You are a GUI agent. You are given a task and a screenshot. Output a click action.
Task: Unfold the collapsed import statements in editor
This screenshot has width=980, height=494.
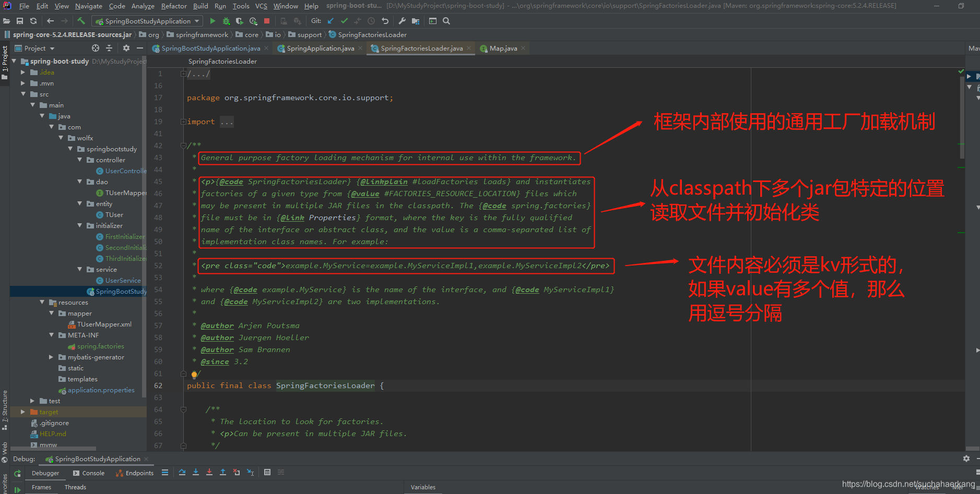click(x=184, y=122)
